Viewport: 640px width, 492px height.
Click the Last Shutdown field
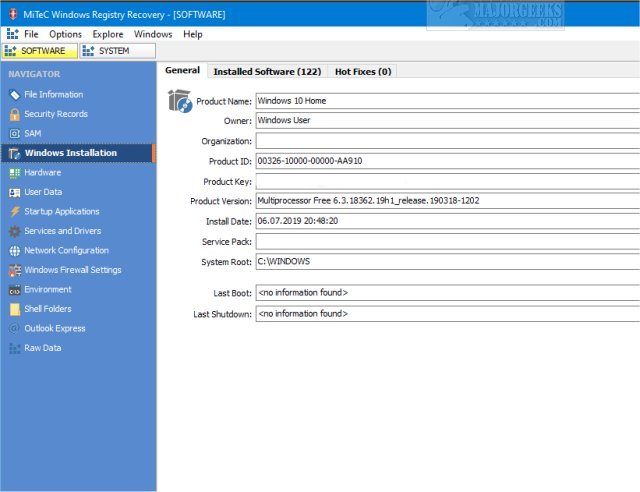447,314
